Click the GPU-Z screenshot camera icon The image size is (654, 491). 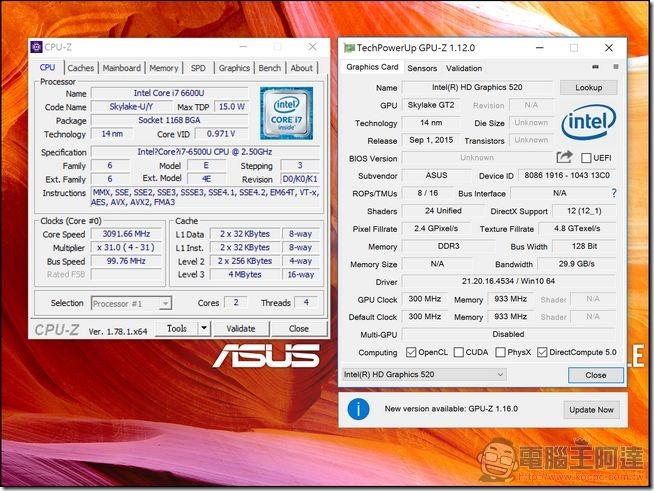coord(596,67)
